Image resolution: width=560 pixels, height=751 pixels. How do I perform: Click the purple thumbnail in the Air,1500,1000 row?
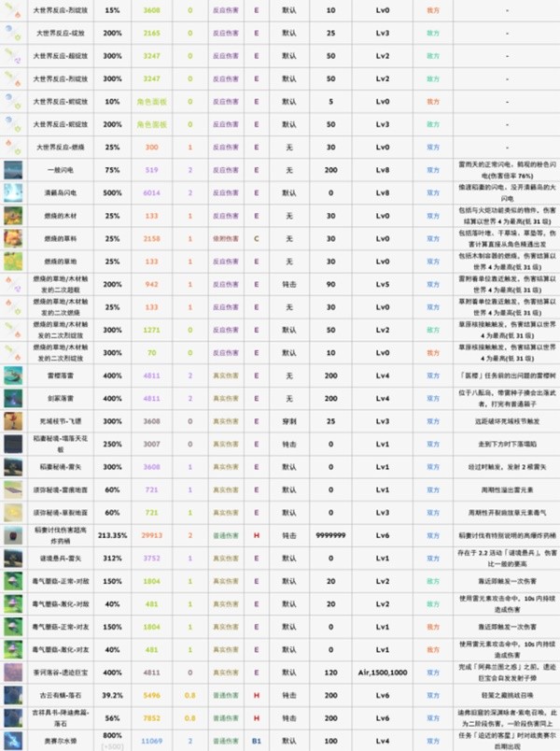click(13, 673)
